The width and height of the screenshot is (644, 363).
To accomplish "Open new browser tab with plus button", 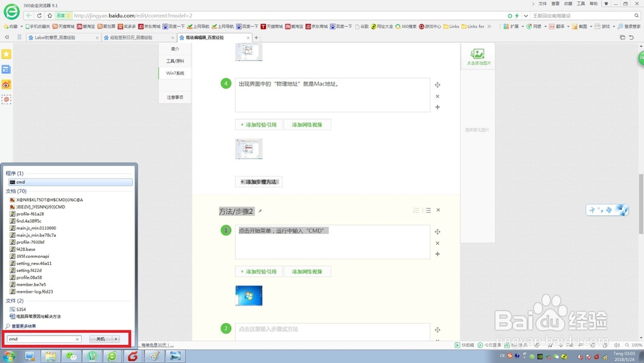I will coord(256,37).
